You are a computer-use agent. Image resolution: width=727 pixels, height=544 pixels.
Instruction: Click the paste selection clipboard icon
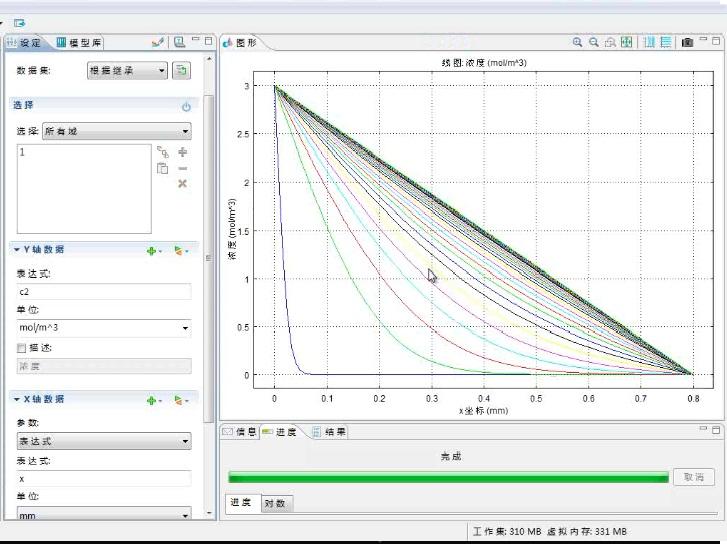pos(163,168)
